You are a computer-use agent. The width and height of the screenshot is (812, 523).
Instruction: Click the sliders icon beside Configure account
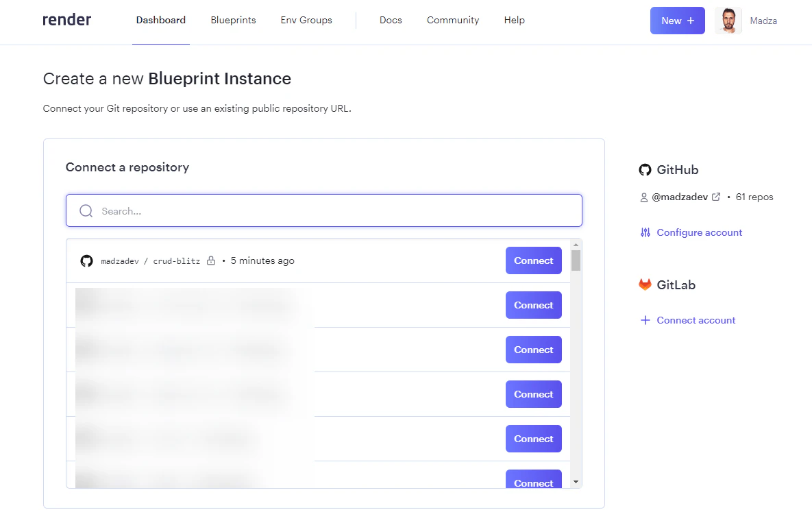pos(645,232)
